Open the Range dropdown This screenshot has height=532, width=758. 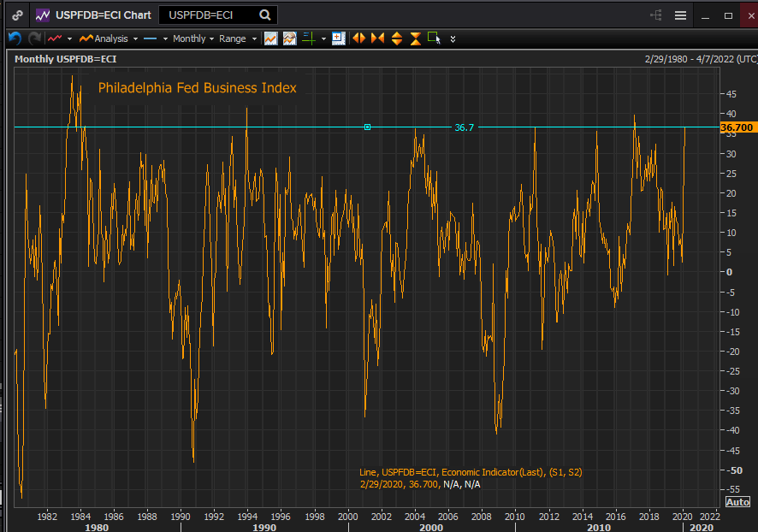click(237, 38)
